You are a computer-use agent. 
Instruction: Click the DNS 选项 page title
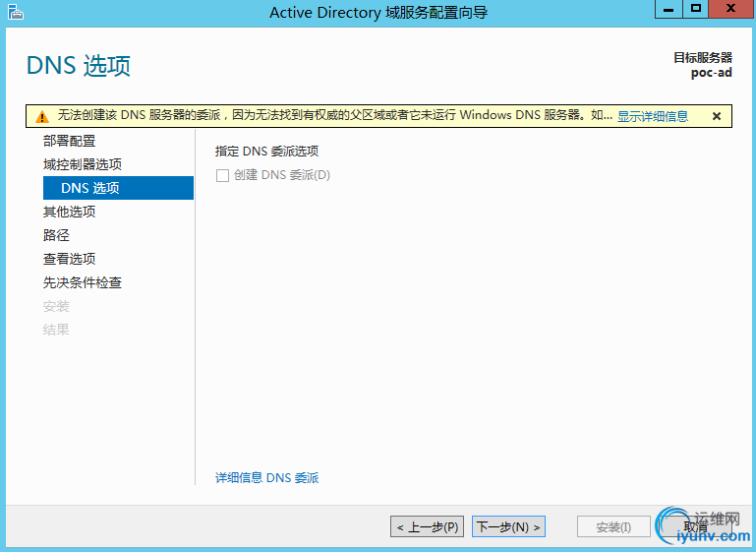(79, 66)
